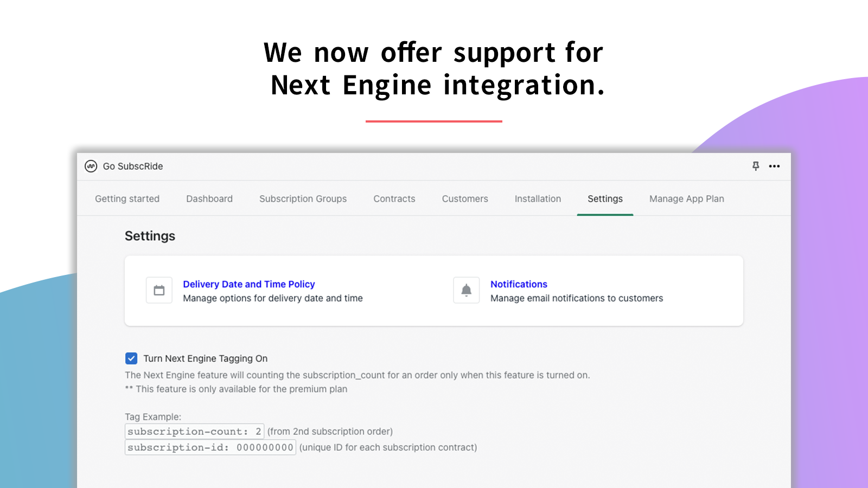
Task: Switch to the Installation tab
Action: click(x=538, y=199)
